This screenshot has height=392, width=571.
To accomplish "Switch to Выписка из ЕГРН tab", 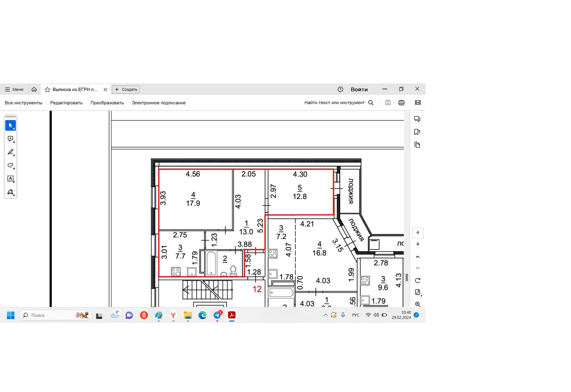I will 75,89.
